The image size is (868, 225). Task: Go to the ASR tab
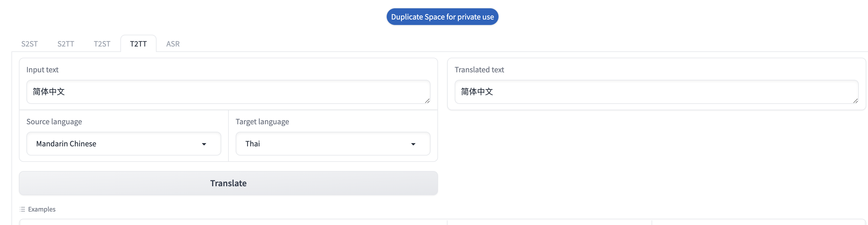173,44
